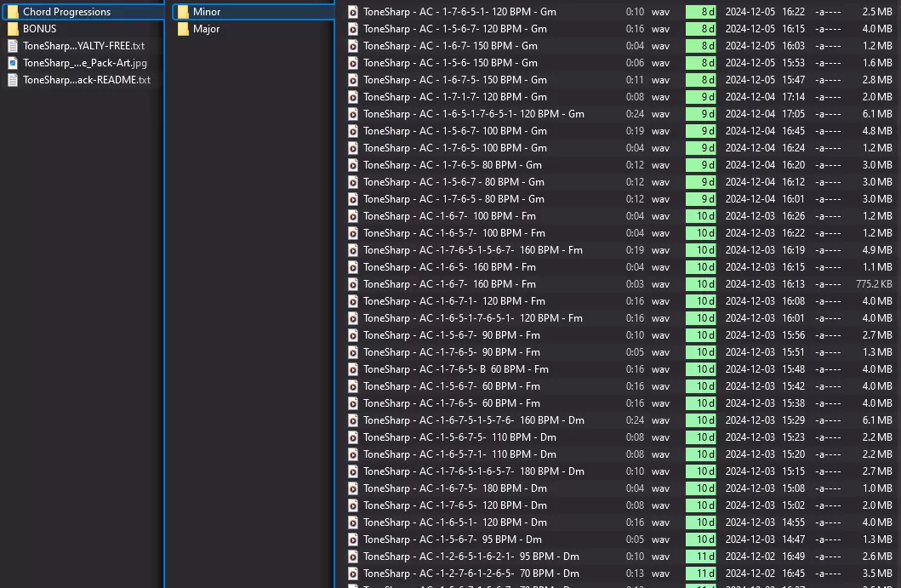The width and height of the screenshot is (901, 588).
Task: Click the audio icon of 1-6-5-1-7-6-5-1- 120 BPM Fm
Action: (x=353, y=318)
